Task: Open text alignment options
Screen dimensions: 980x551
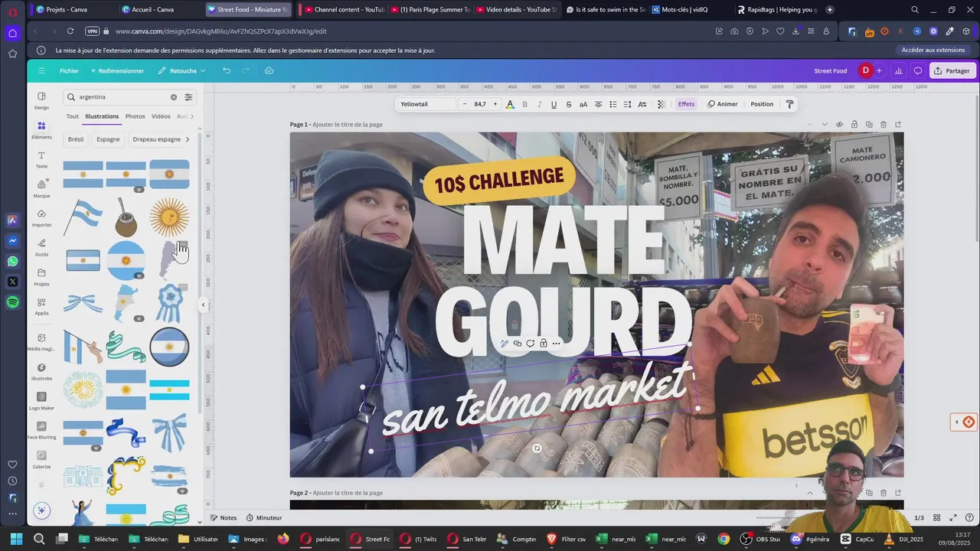Action: [598, 104]
